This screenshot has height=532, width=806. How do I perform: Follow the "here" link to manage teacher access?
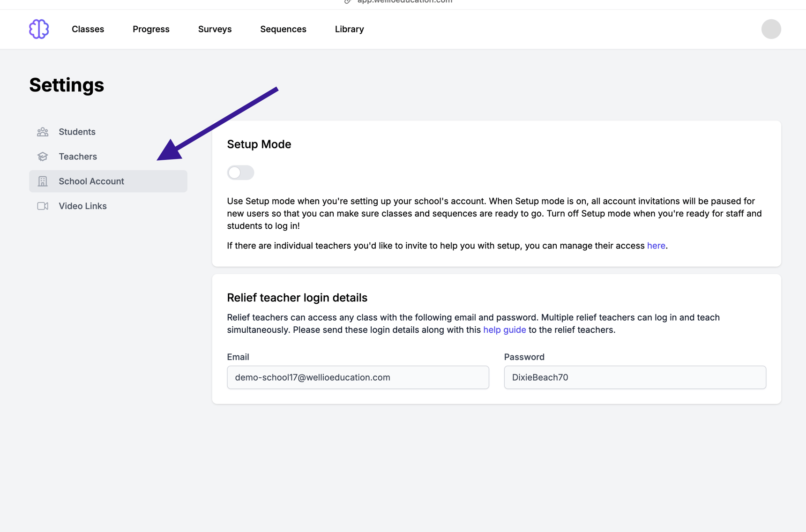click(656, 246)
